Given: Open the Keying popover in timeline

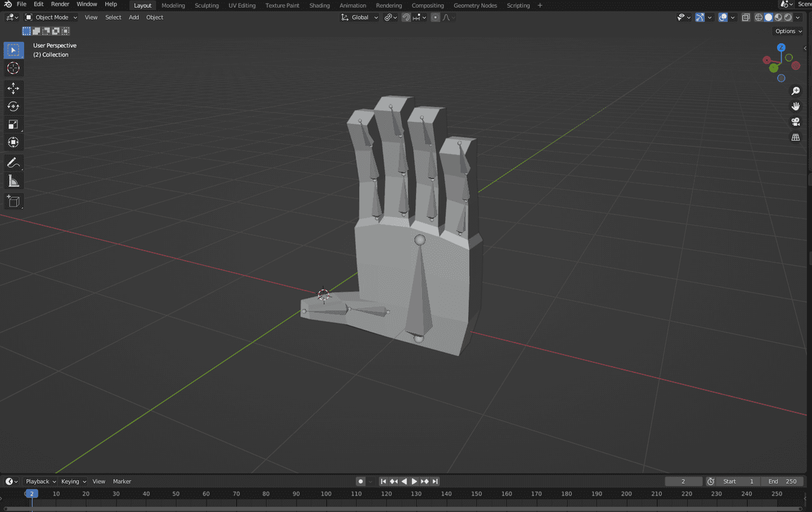Looking at the screenshot, I should click(x=74, y=482).
